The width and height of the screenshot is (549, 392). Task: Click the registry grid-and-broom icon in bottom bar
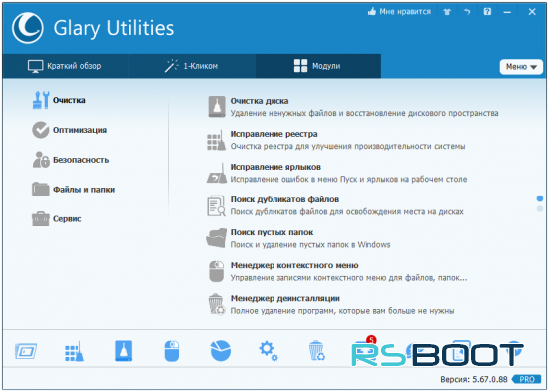tap(74, 351)
